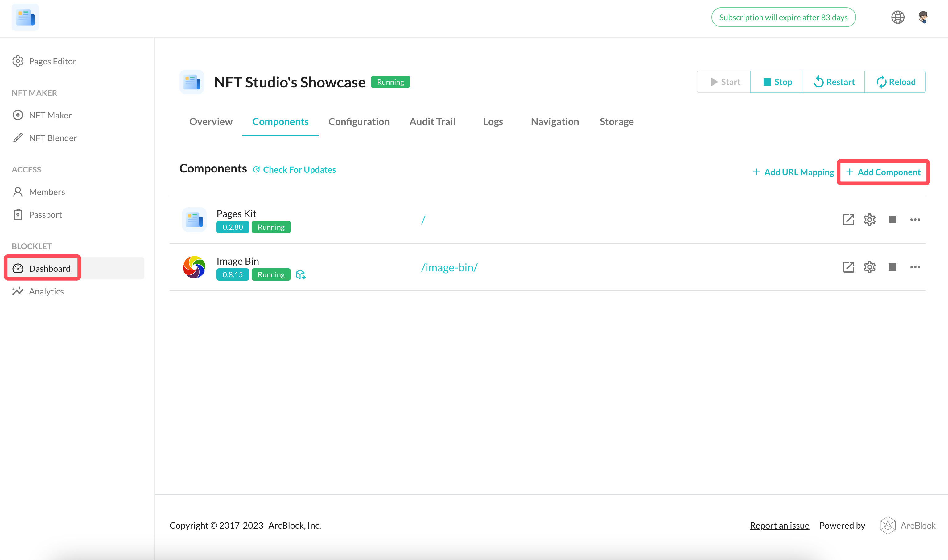Go to NFT Blender in sidebar

(52, 138)
